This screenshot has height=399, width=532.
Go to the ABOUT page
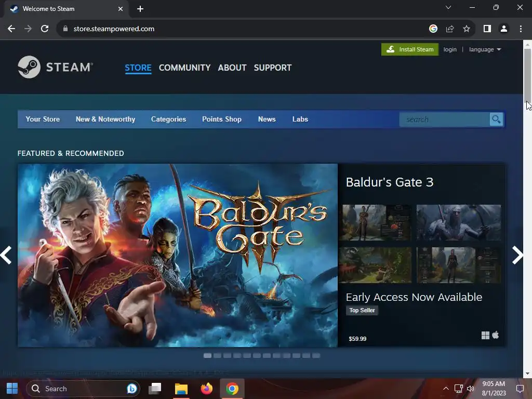(x=232, y=68)
